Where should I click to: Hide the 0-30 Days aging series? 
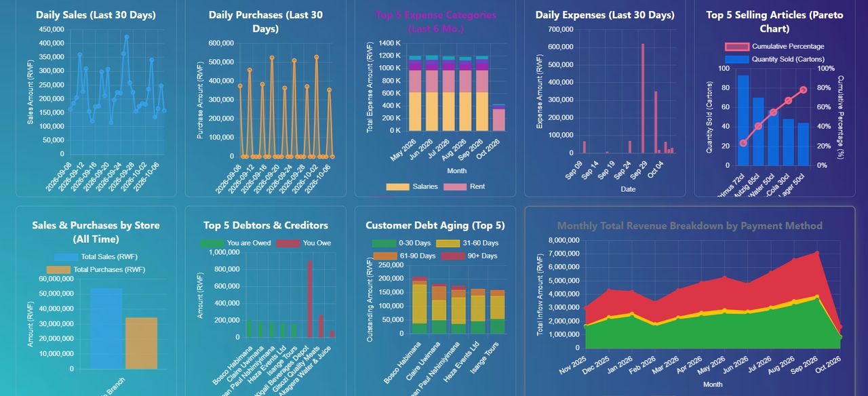coord(401,243)
